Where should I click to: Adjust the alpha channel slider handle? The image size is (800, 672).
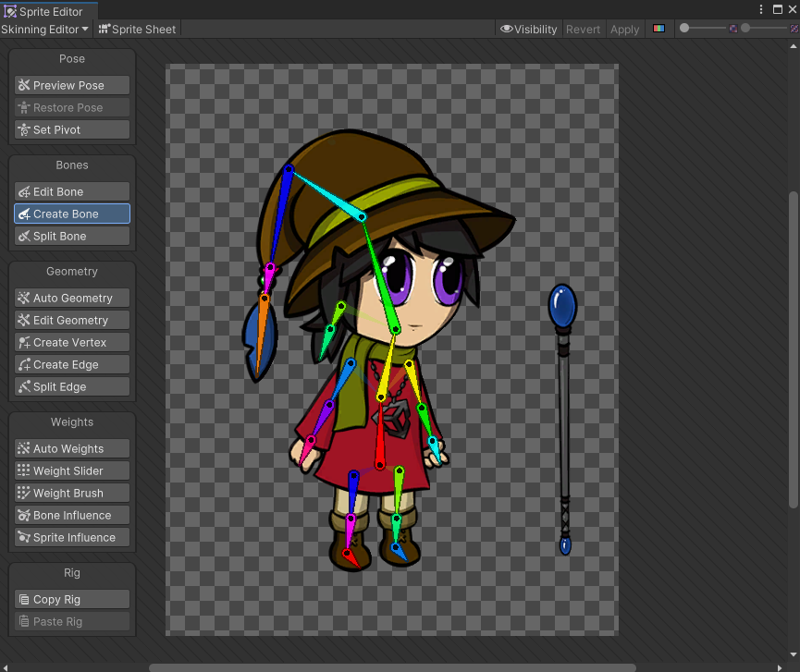point(684,28)
